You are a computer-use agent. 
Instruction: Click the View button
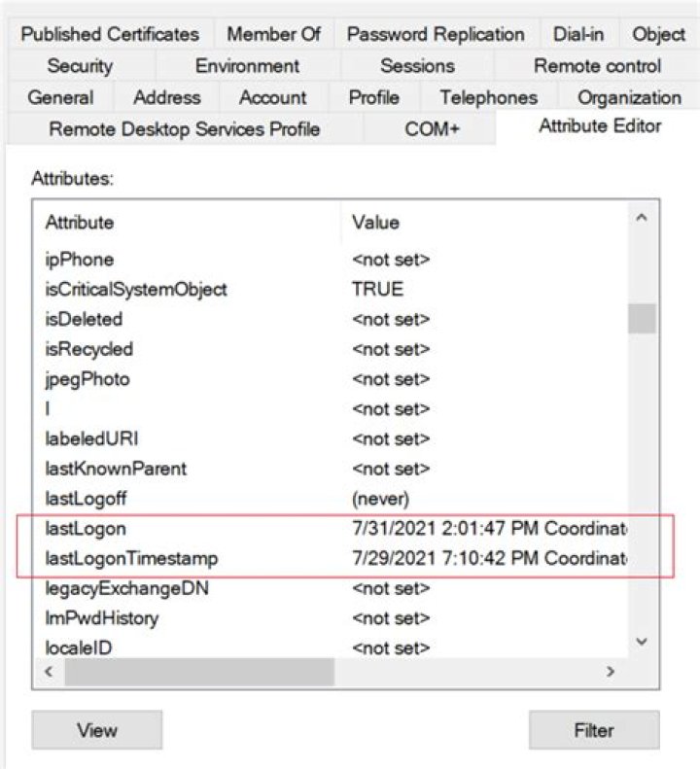pyautogui.click(x=96, y=730)
